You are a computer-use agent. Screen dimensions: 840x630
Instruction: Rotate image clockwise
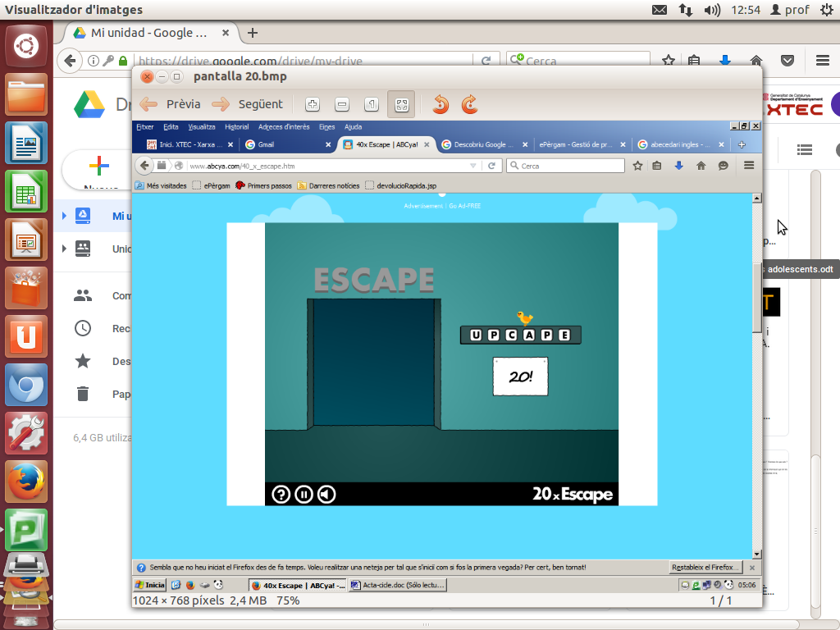coord(469,104)
